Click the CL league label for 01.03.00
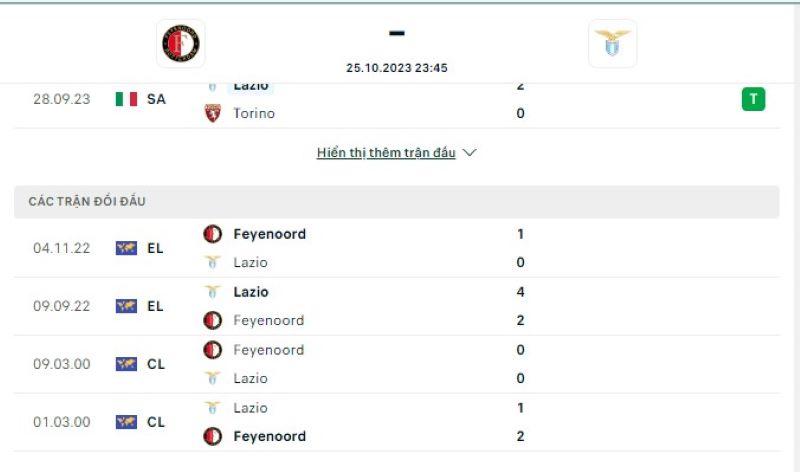Viewport: 800px width, 472px height. click(x=156, y=422)
